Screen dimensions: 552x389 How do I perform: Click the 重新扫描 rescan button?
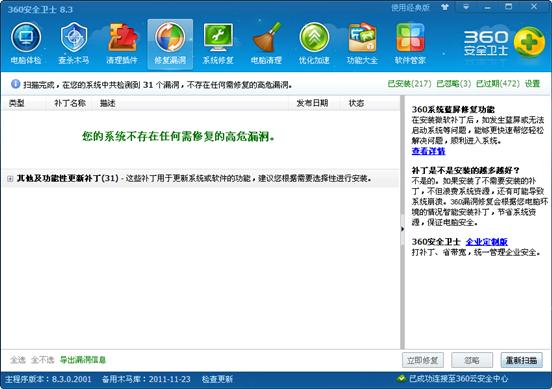coord(521,360)
